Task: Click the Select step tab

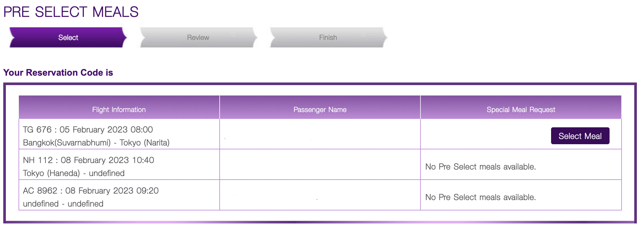Action: (x=68, y=38)
